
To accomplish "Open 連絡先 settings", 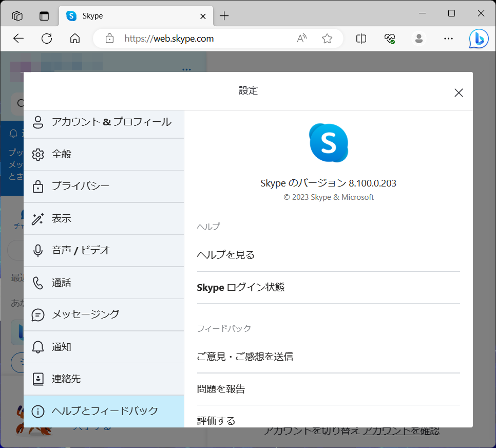I will click(104, 379).
